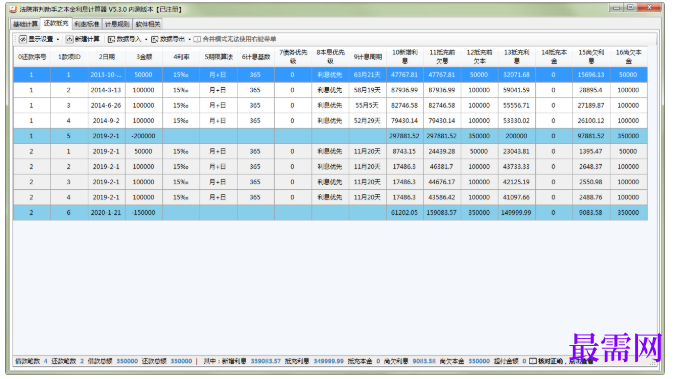Switch to the 基础计算 tab
The image size is (681, 379).
click(26, 24)
